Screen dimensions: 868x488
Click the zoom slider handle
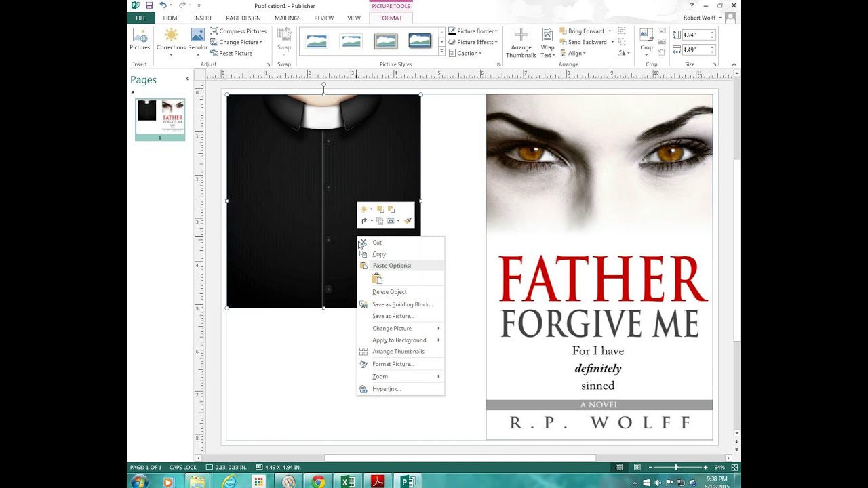coord(676,468)
